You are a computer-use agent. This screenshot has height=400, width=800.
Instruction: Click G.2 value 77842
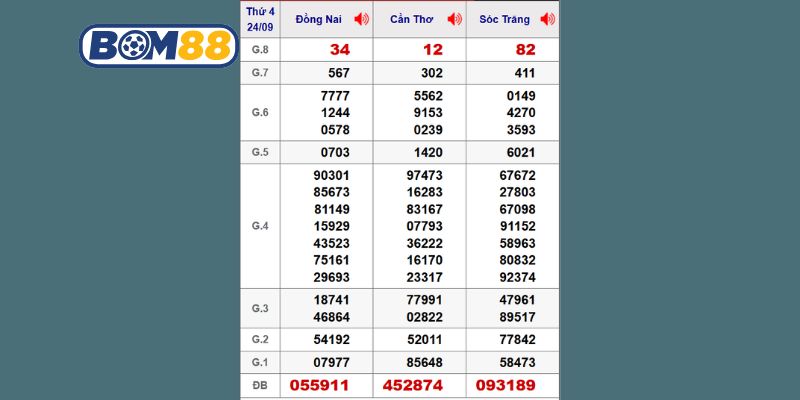coord(517,340)
